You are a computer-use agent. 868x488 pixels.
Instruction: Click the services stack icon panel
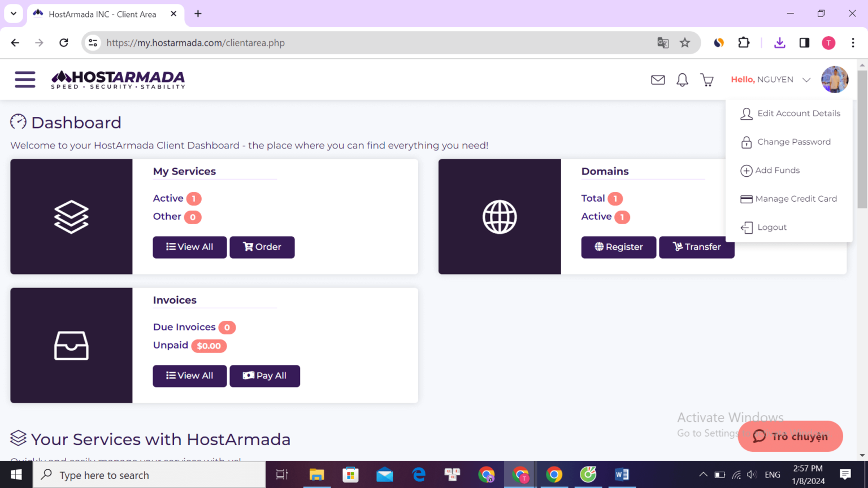71,217
